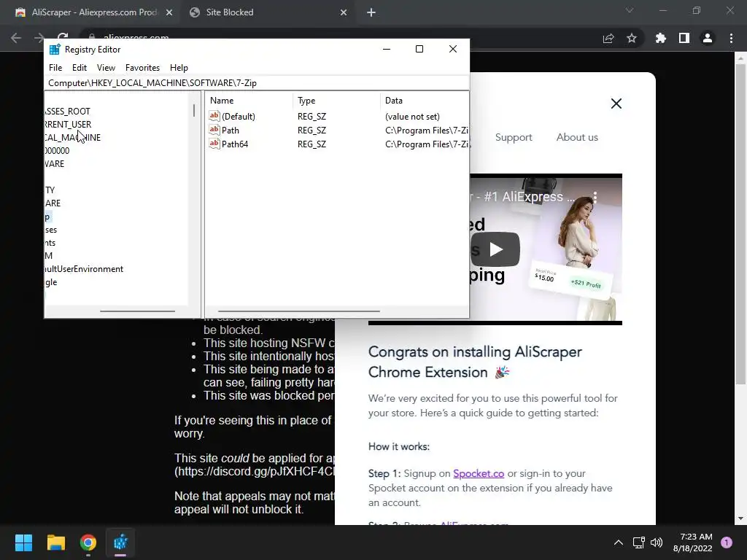This screenshot has width=747, height=560.
Task: Open File Explorer from taskbar
Action: (55, 542)
